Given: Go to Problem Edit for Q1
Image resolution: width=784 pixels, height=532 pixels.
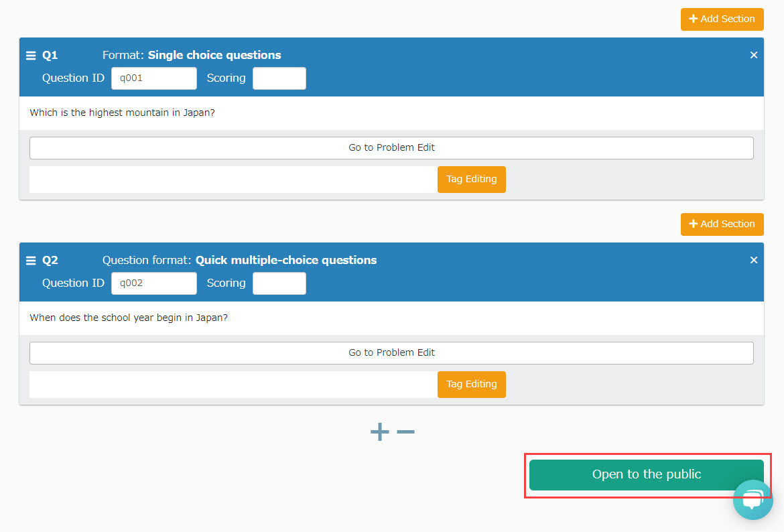Looking at the screenshot, I should 391,148.
